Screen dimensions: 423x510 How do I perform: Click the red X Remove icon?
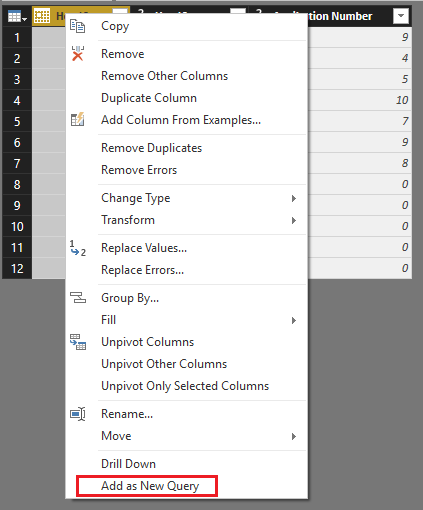coord(78,54)
